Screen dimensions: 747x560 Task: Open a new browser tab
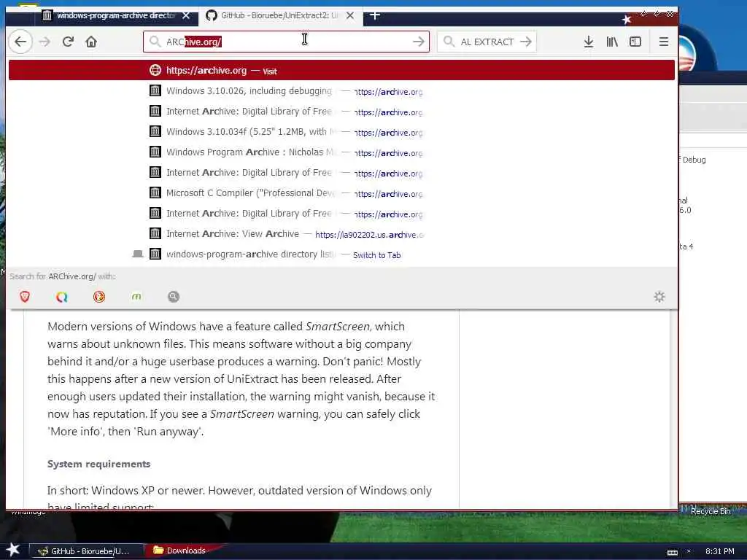point(375,15)
